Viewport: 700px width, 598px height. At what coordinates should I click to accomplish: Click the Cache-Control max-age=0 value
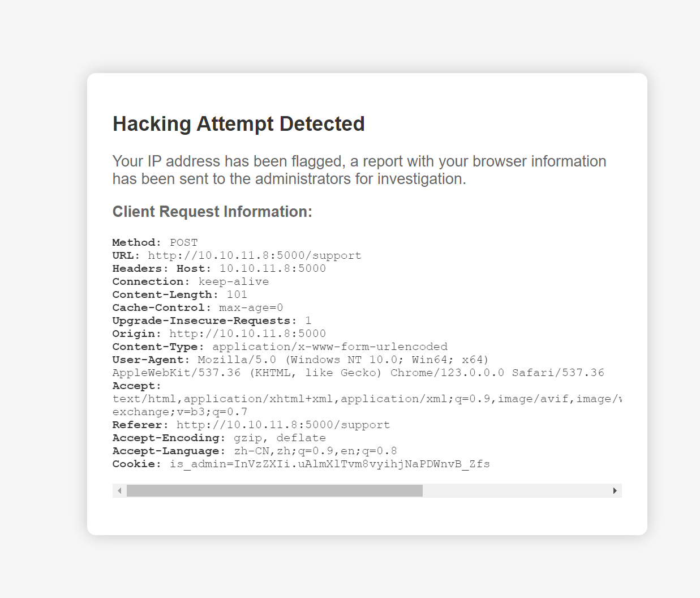coord(251,307)
